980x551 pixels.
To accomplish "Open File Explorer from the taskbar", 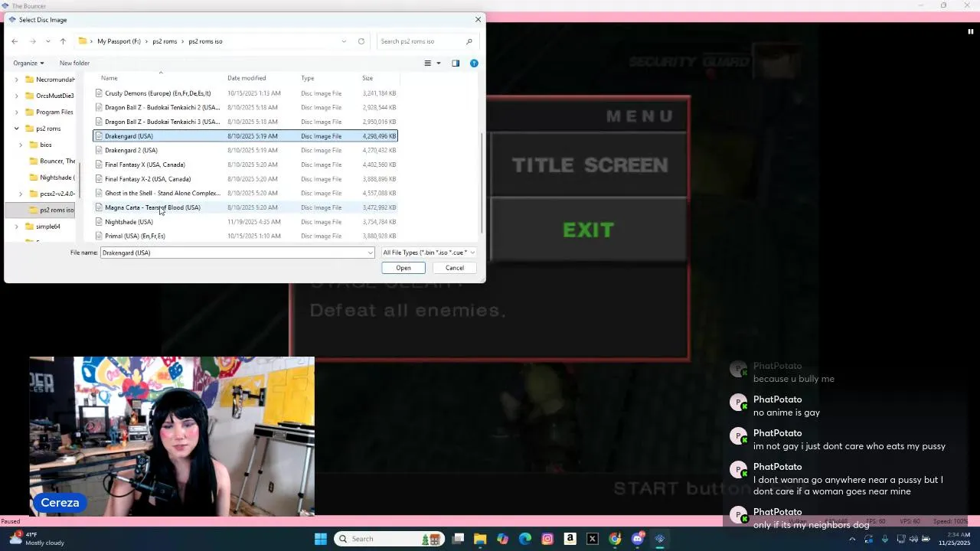I will coord(480,539).
